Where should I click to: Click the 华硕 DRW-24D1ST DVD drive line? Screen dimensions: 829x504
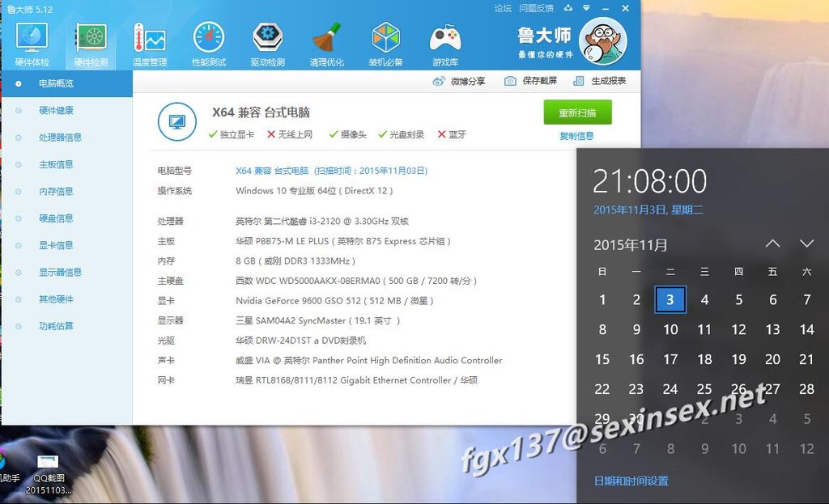point(301,341)
